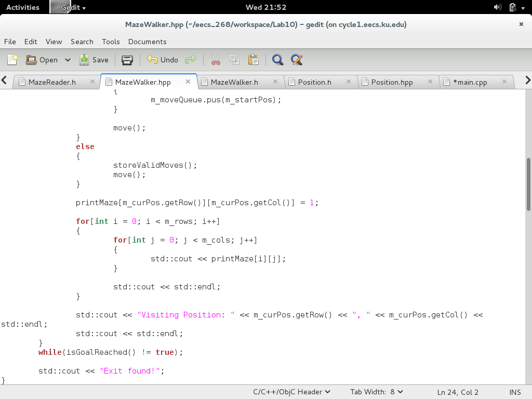
Task: Click the "Exit found!" string
Action: click(128, 371)
